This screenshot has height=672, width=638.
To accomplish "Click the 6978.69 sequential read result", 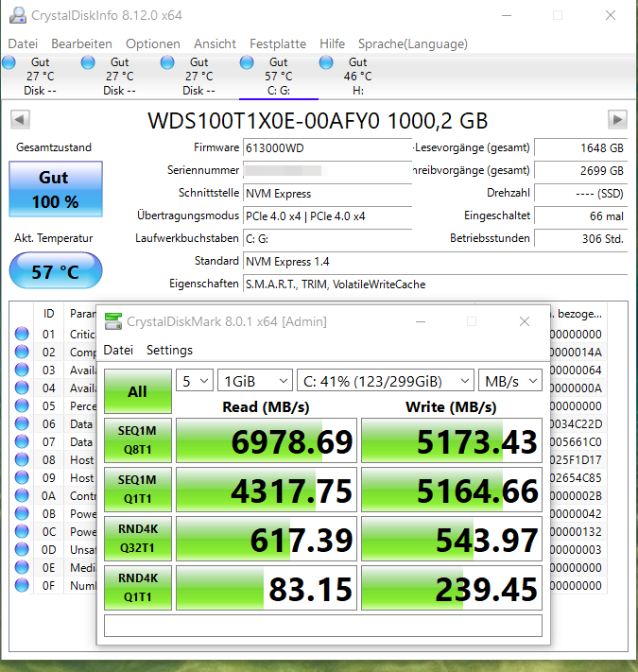I will click(x=267, y=440).
